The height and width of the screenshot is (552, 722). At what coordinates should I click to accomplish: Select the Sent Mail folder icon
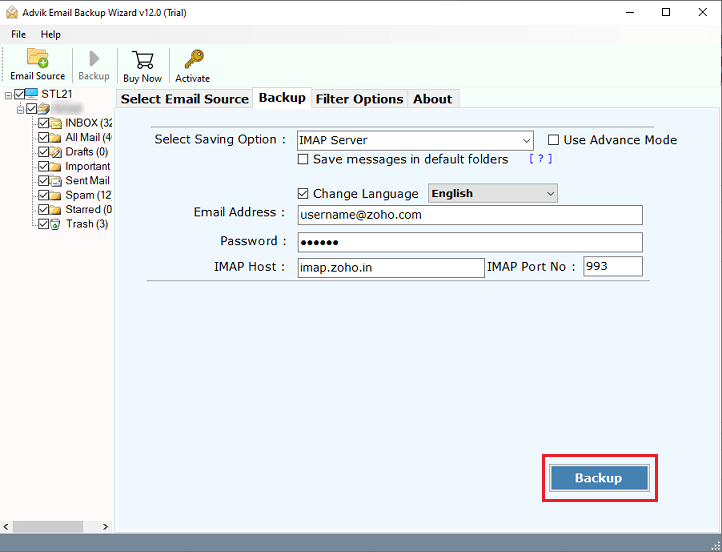point(56,181)
